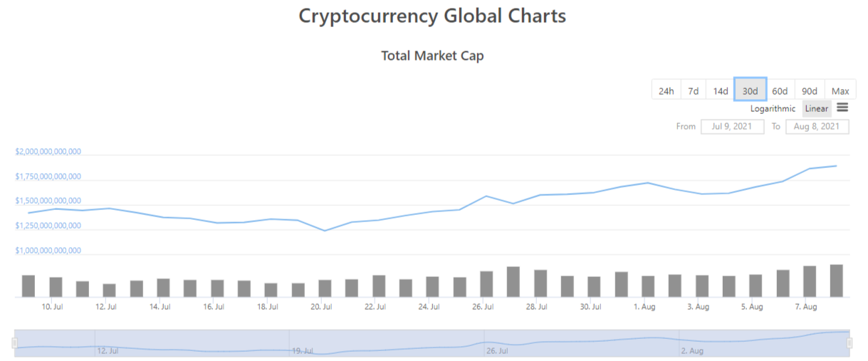The height and width of the screenshot is (361, 868).
Task: Switch to the 24h time range
Action: pyautogui.click(x=666, y=90)
